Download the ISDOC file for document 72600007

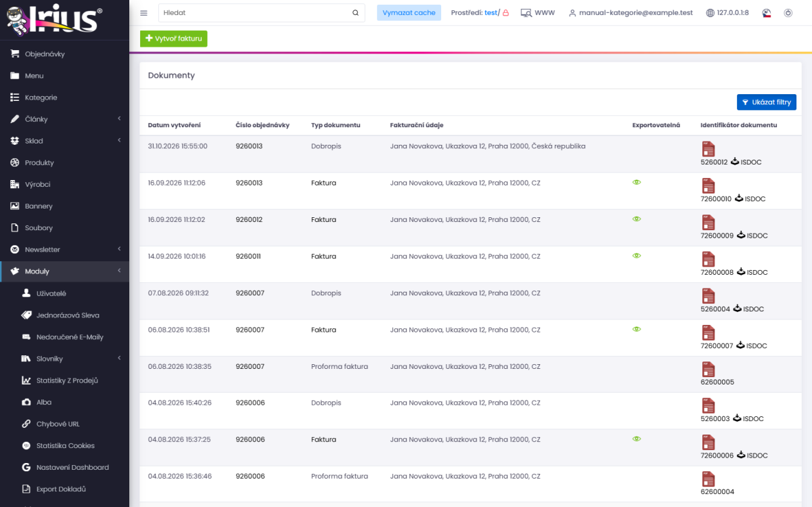coord(752,345)
